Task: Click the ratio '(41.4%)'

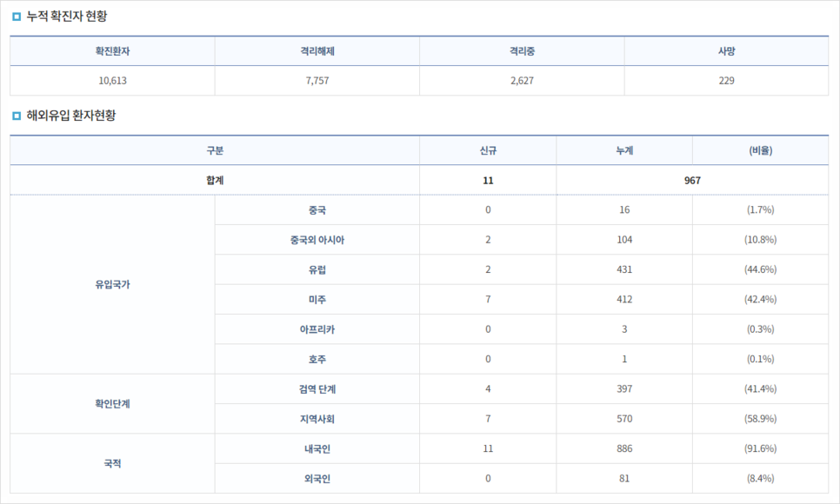Action: click(761, 388)
